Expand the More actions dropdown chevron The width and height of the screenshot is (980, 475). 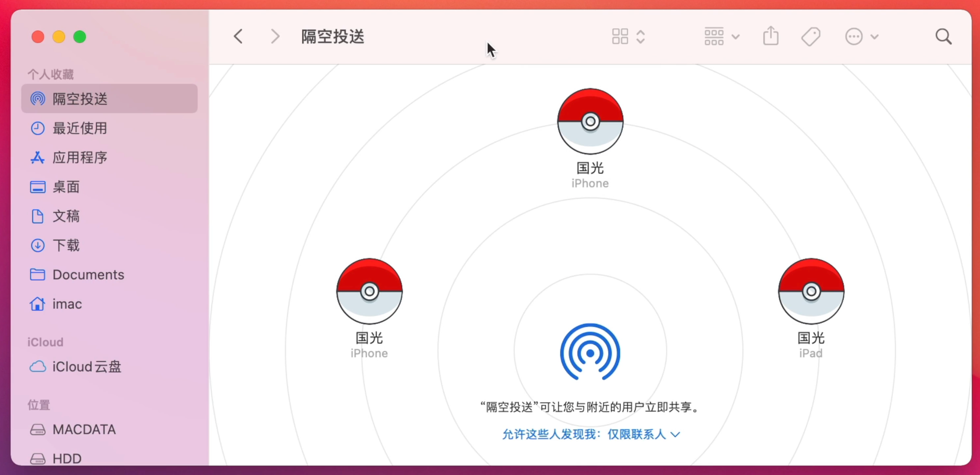(x=874, y=37)
